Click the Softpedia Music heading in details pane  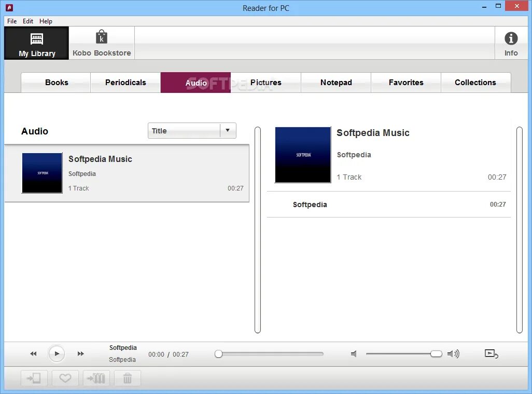[x=373, y=133]
